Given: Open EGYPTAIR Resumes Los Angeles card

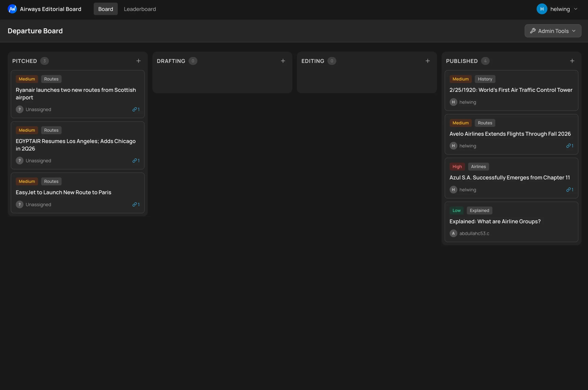Looking at the screenshot, I should [78, 145].
